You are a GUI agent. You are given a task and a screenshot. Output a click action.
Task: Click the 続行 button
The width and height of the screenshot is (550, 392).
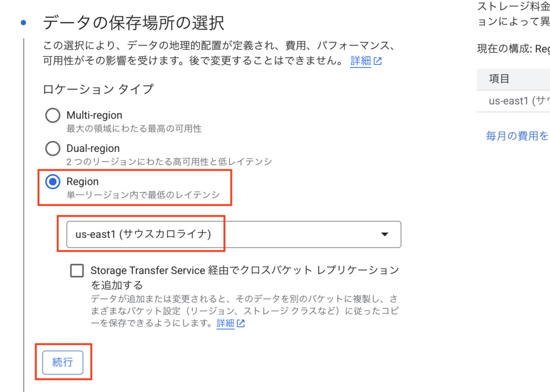click(x=63, y=362)
